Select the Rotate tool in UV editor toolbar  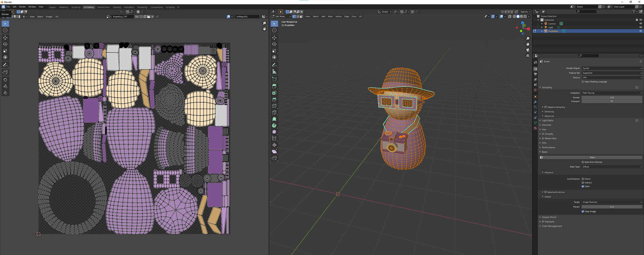tap(5, 44)
